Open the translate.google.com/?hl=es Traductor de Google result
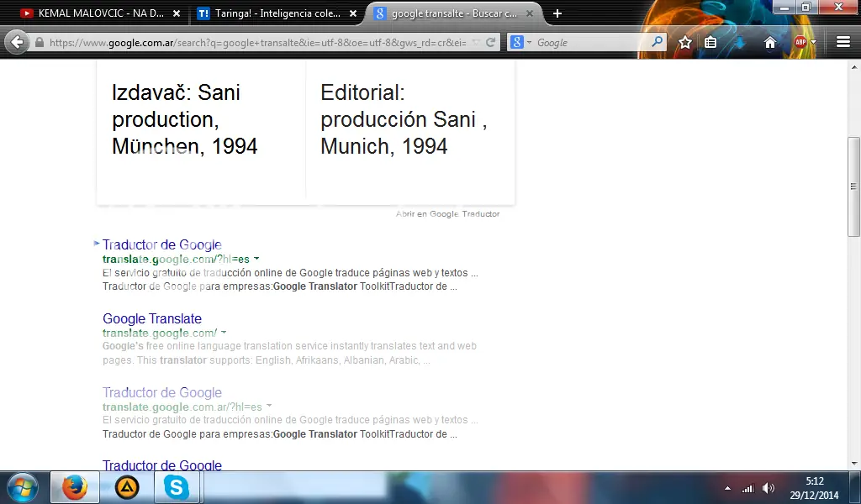861x504 pixels. 162,244
